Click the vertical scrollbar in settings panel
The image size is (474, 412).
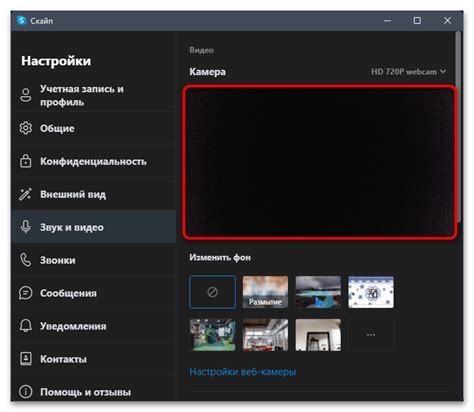click(459, 127)
